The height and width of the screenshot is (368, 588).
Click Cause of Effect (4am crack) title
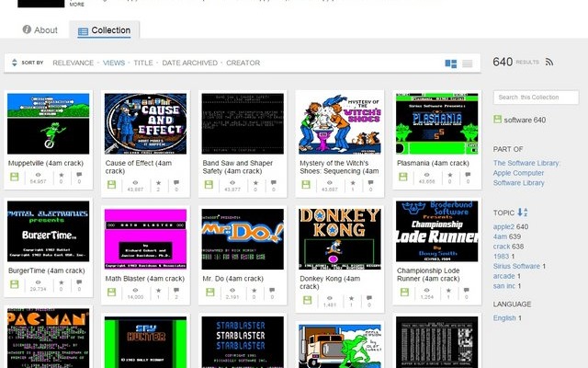tap(139, 167)
